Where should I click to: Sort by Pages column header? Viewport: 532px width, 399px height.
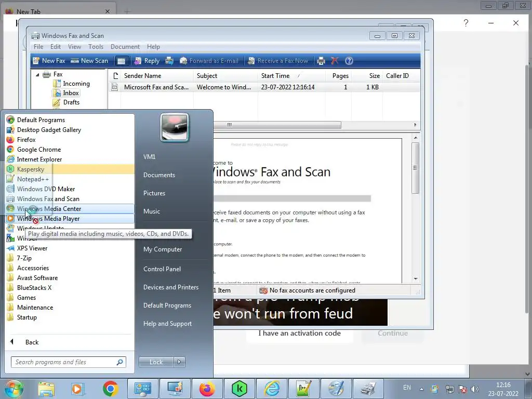pos(338,76)
